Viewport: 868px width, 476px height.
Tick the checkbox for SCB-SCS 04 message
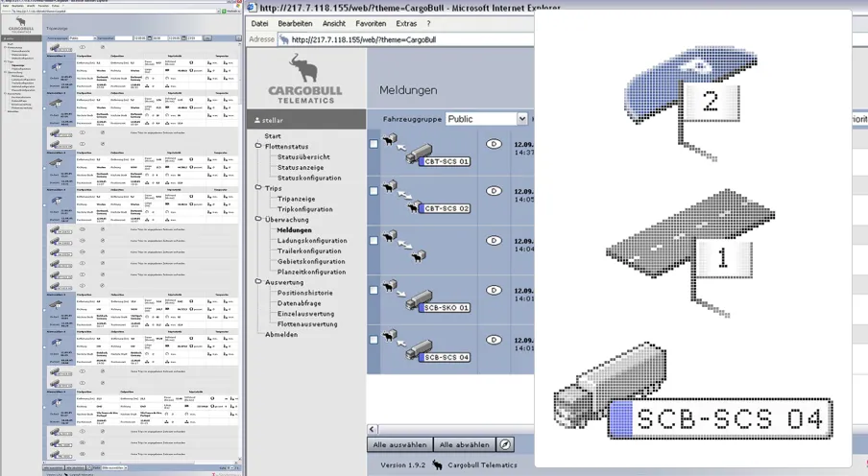(374, 340)
